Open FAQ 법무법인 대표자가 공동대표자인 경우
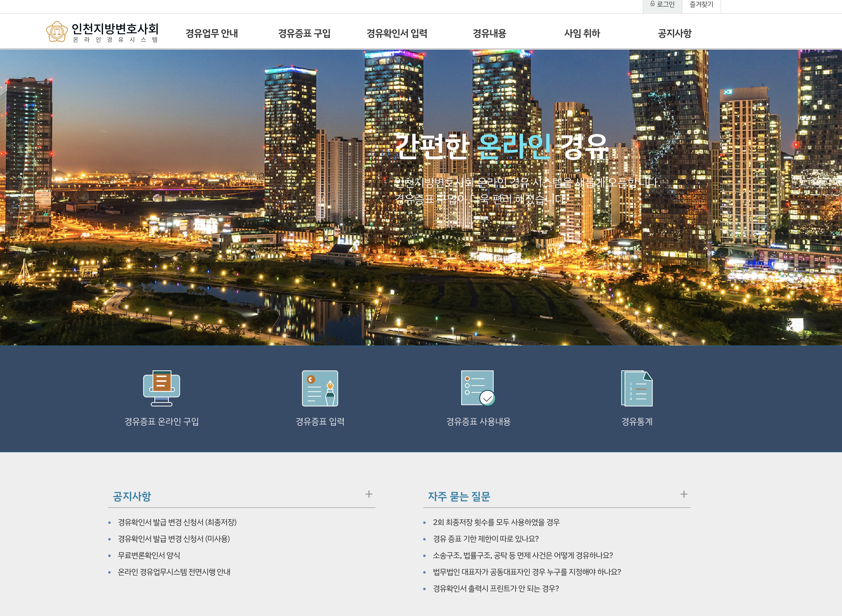842x616 pixels. 527,572
